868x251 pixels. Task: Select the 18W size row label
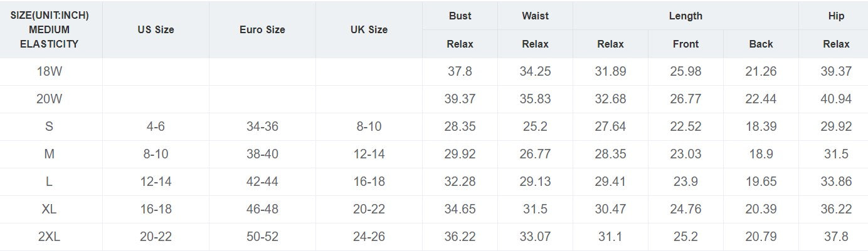tap(50, 71)
